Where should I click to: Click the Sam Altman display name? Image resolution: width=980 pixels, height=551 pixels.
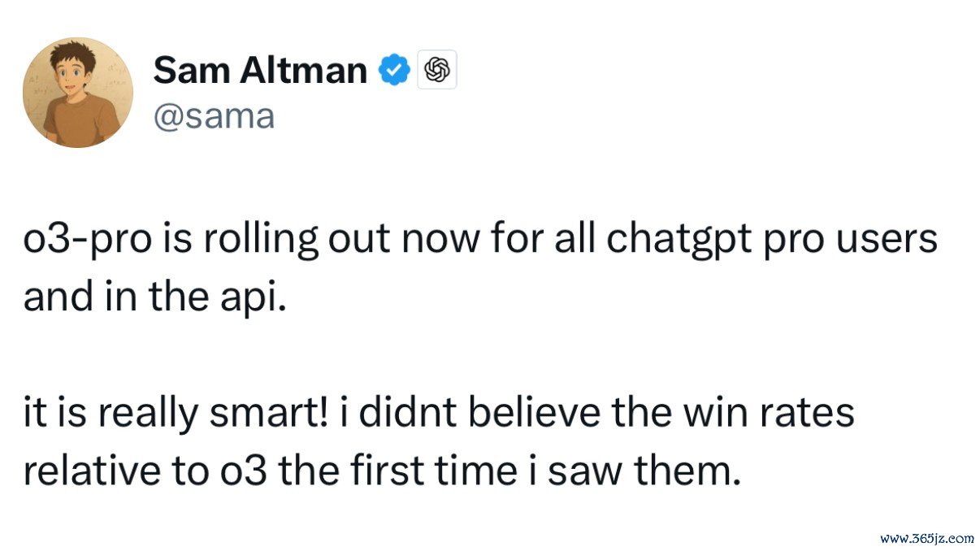[260, 71]
